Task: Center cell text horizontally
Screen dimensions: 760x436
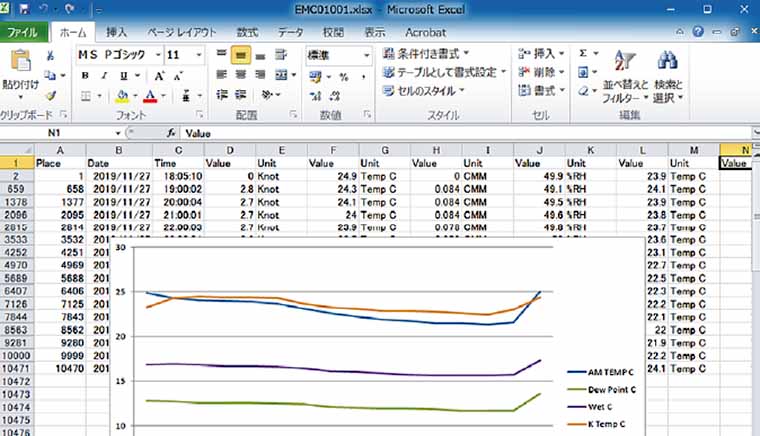Action: [241, 75]
